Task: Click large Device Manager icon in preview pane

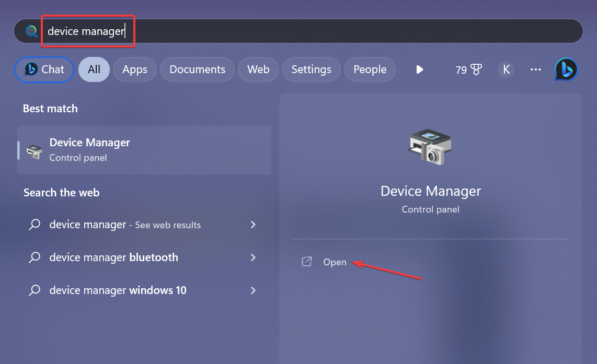Action: tap(430, 147)
